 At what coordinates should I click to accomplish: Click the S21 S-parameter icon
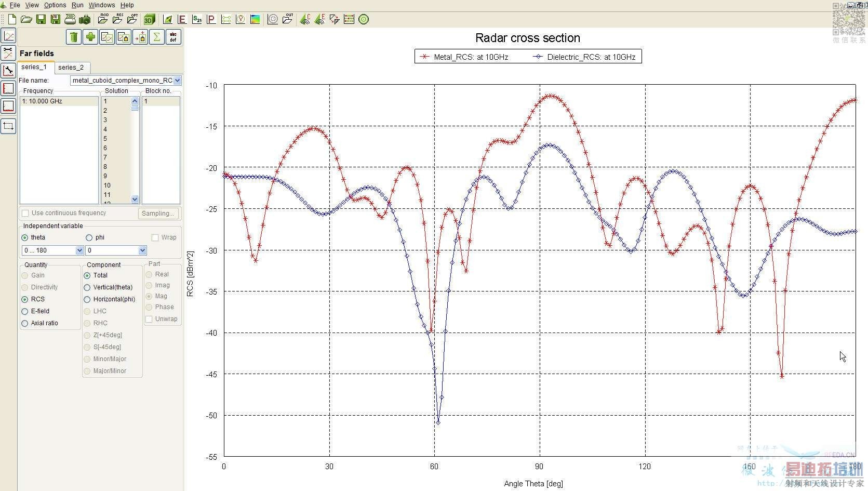(197, 20)
